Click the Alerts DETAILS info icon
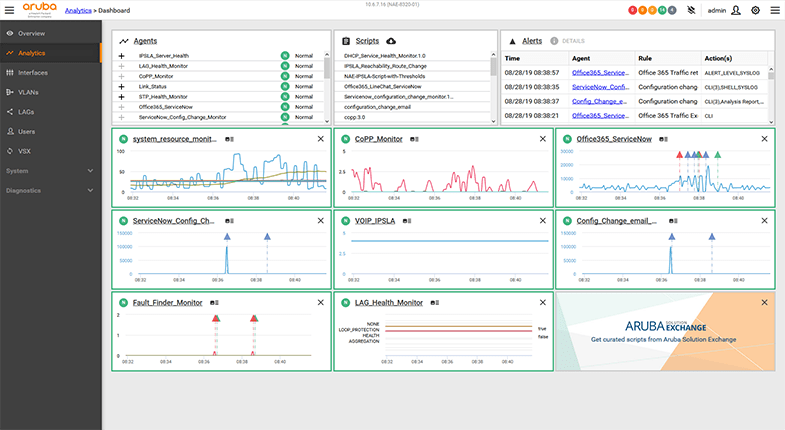Screen dimensions: 785x430 click(x=554, y=41)
